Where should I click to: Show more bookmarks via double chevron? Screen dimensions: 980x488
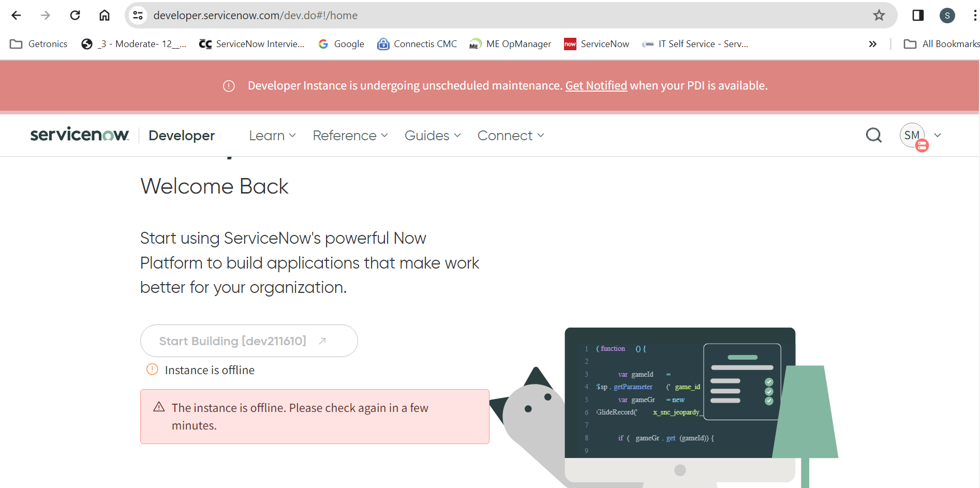pos(872,44)
